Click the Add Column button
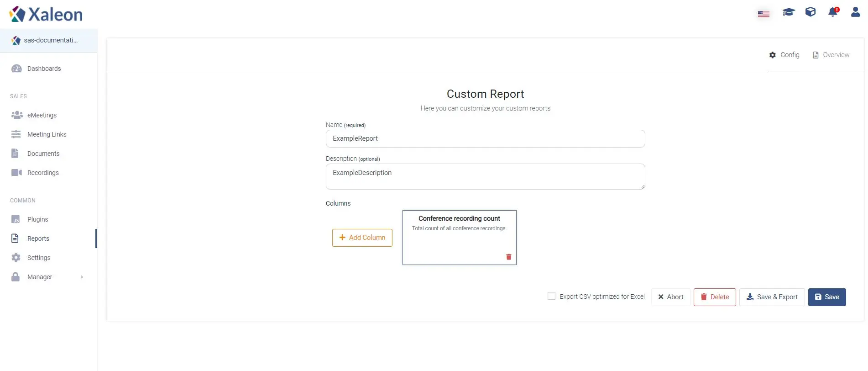868x371 pixels. pos(362,238)
